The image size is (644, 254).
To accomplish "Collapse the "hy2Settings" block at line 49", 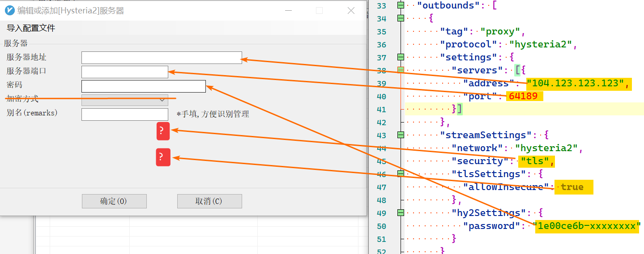I will click(x=401, y=212).
